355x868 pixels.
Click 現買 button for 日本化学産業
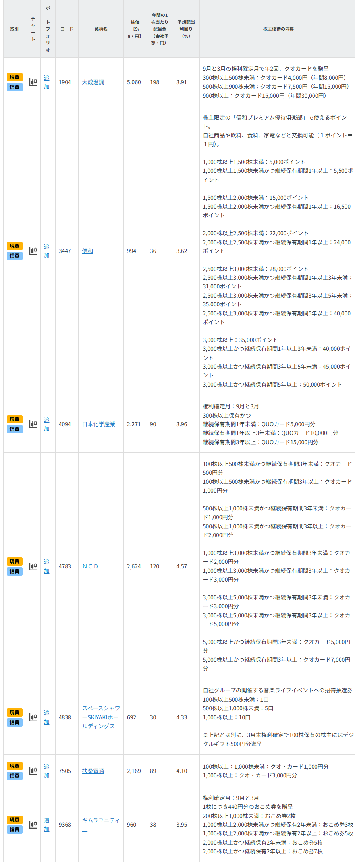(15, 420)
